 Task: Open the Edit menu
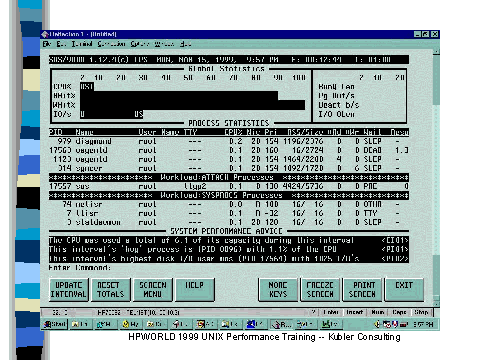tap(61, 44)
